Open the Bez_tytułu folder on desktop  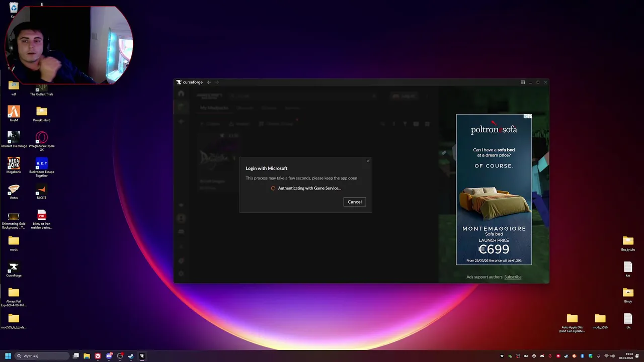tap(628, 243)
